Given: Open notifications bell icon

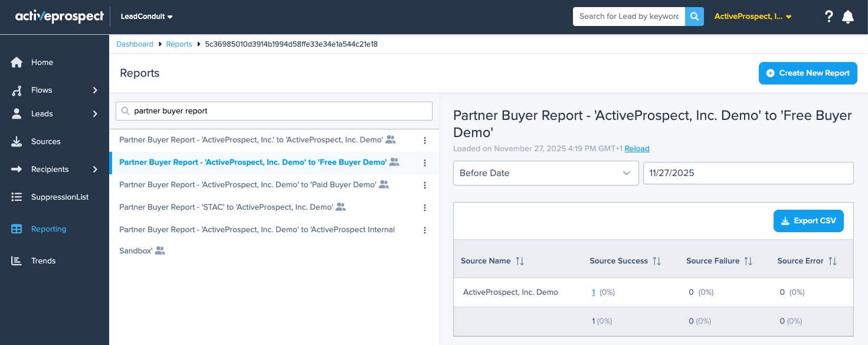Looking at the screenshot, I should [848, 17].
